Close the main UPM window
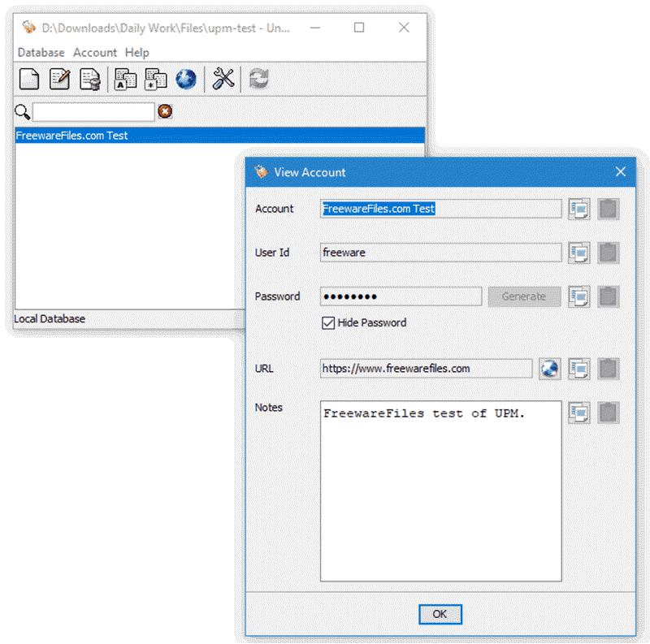650x644 pixels. point(404,28)
